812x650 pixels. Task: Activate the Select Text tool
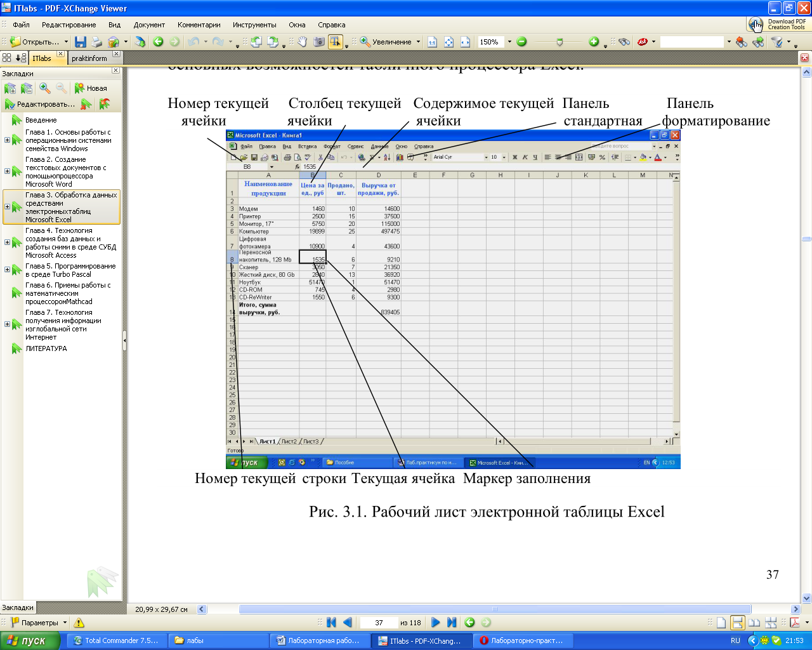tap(335, 42)
